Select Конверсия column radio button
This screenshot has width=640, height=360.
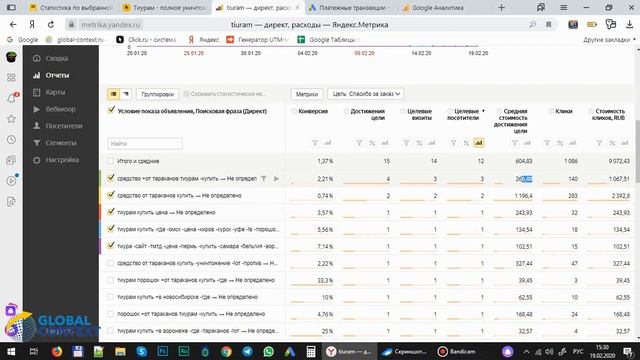coord(294,111)
